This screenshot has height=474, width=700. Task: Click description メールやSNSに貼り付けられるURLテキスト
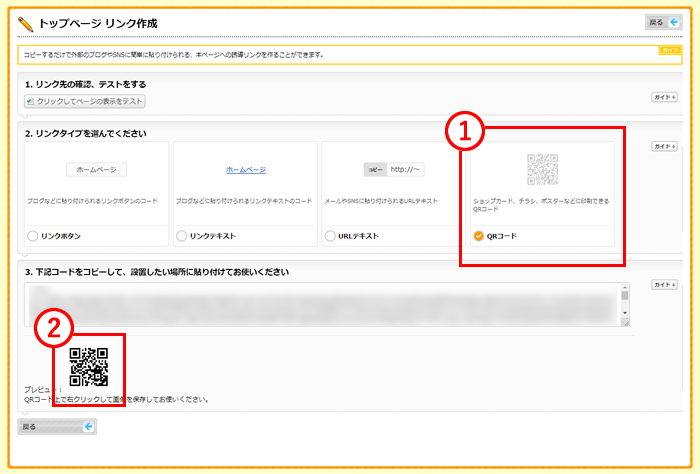(x=381, y=201)
